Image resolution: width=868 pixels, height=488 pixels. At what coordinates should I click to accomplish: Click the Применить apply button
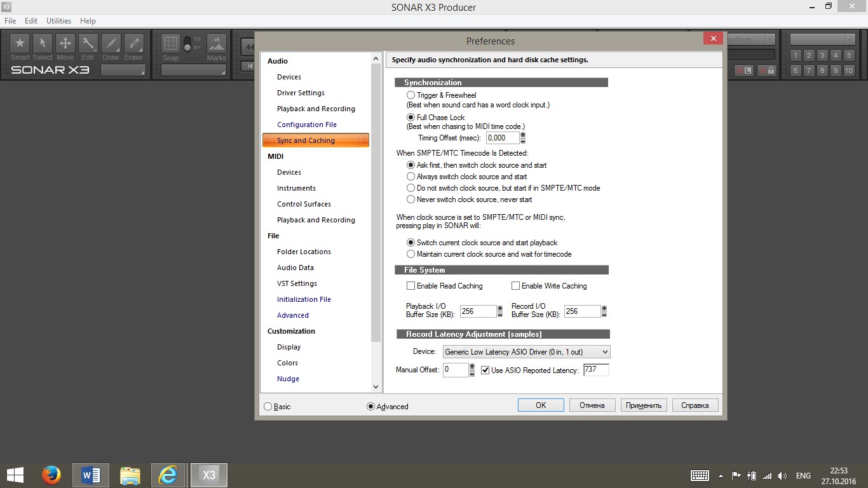[x=644, y=405]
